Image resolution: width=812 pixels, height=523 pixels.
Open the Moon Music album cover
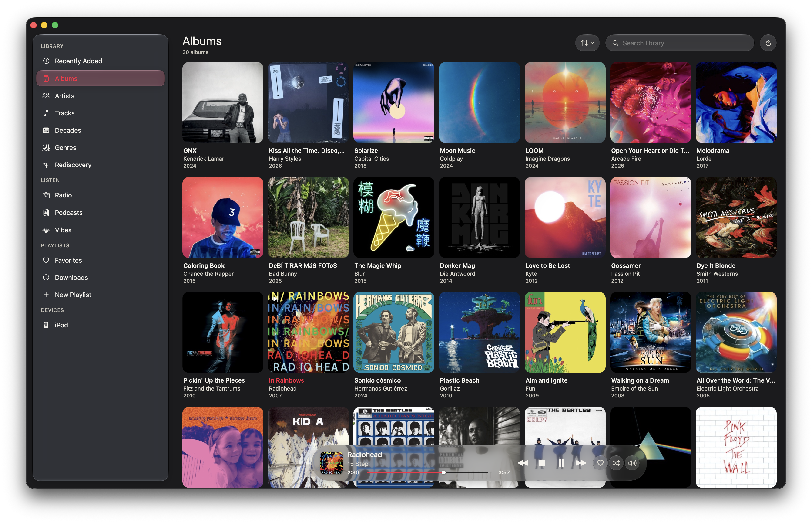pos(479,102)
